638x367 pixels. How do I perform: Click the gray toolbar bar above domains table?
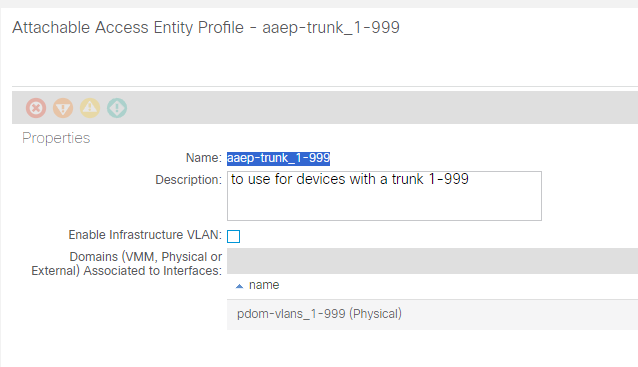(432, 261)
